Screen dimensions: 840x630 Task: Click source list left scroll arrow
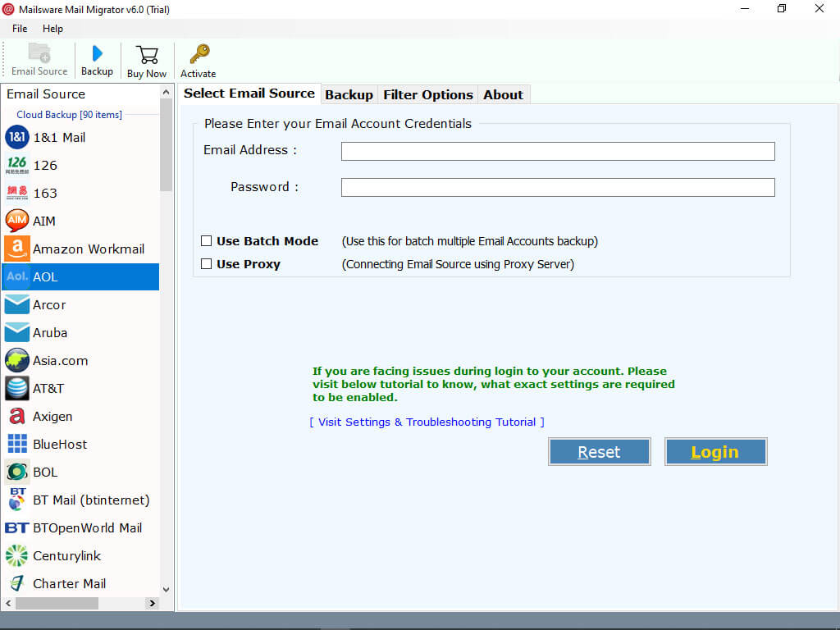point(7,603)
